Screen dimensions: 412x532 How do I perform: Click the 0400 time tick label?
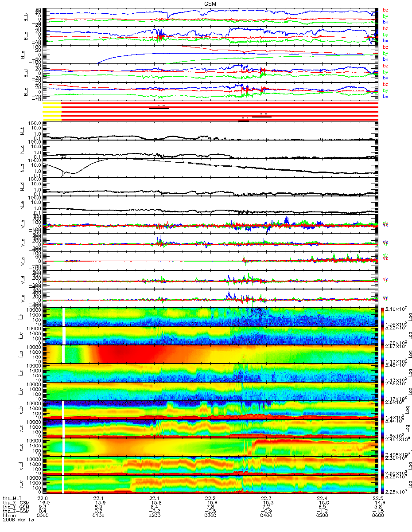267,514
